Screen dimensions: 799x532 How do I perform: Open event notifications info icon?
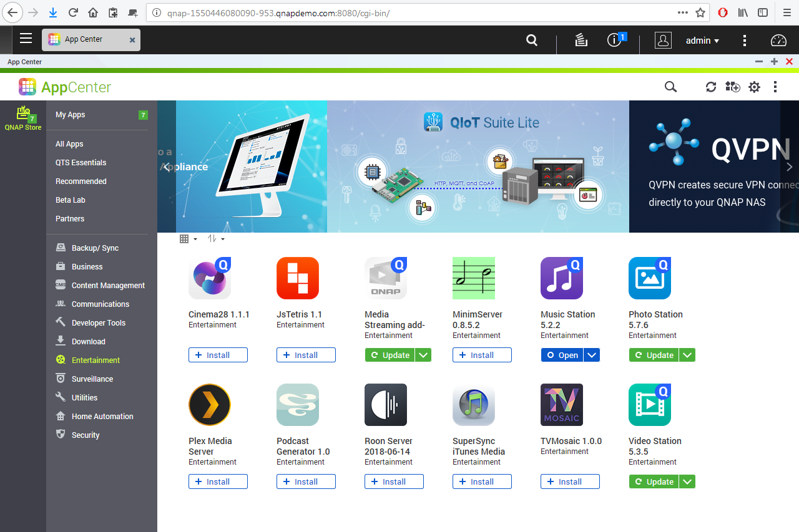pos(614,40)
